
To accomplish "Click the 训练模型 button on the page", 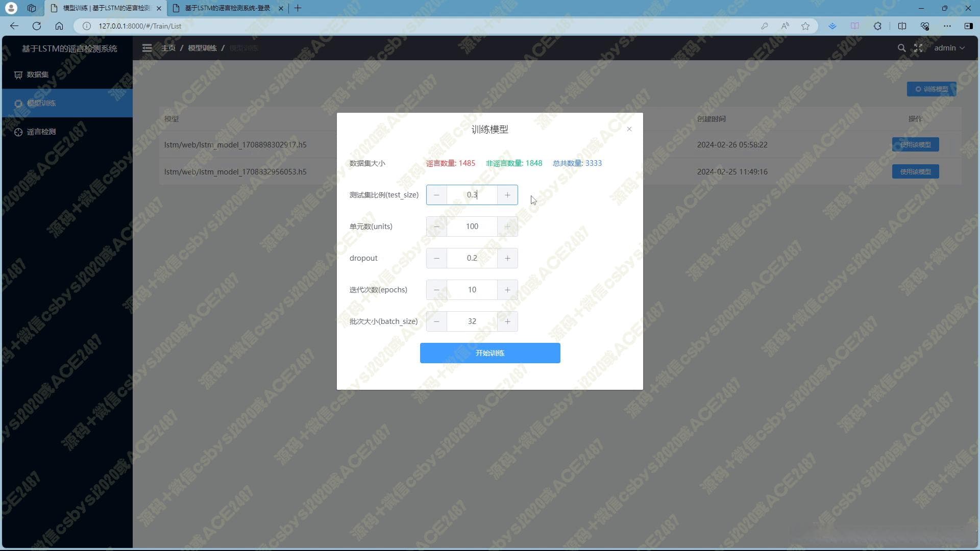I will tap(932, 89).
